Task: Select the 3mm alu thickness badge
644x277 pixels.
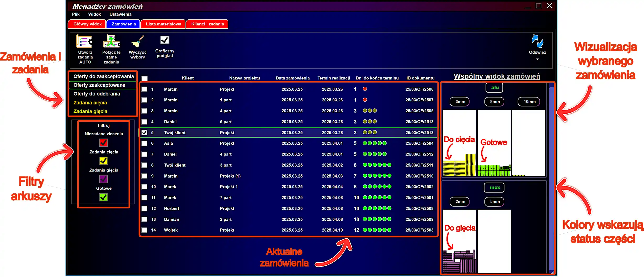Action: (x=460, y=102)
